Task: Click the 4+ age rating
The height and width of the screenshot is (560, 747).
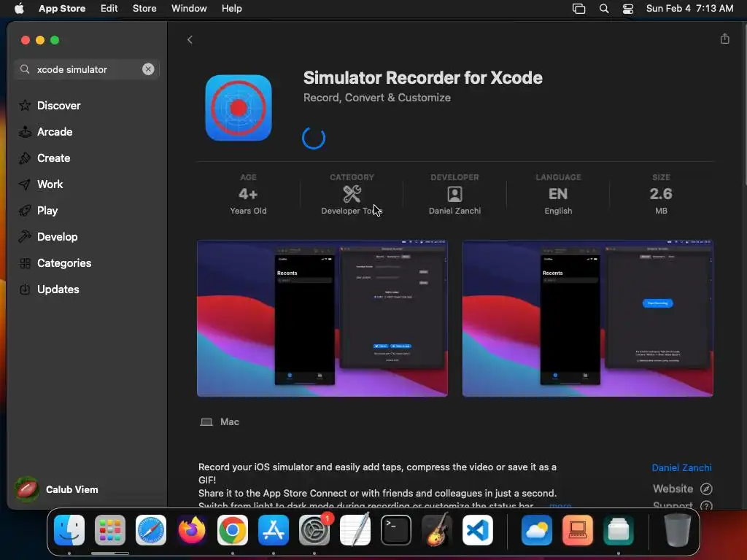Action: [x=248, y=194]
